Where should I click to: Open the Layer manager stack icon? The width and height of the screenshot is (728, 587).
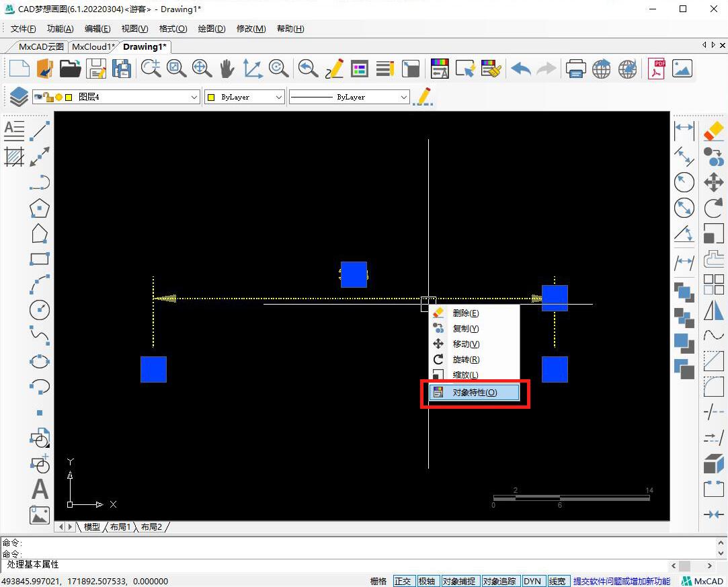point(18,97)
